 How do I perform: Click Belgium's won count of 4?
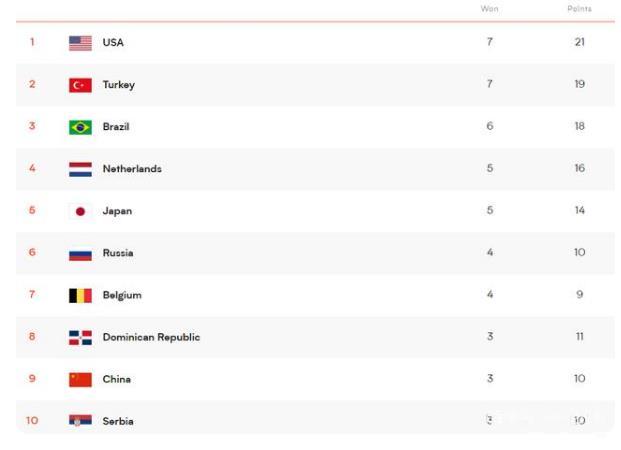click(x=490, y=295)
